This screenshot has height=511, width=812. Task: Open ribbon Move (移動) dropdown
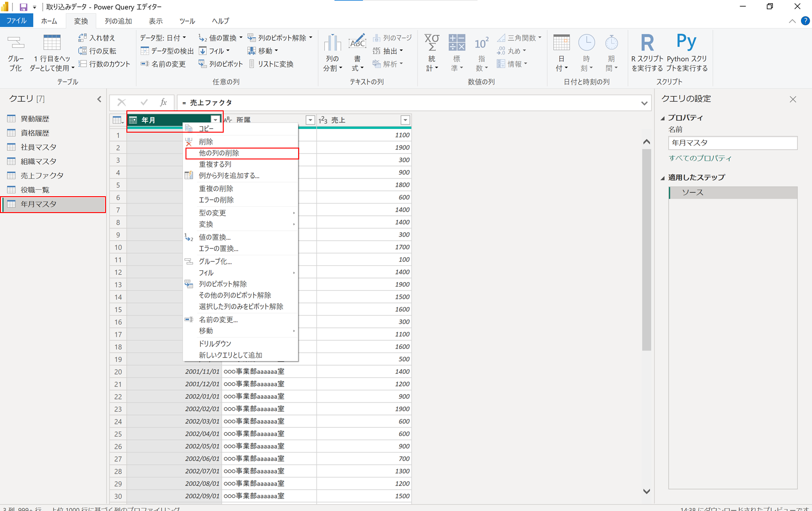point(263,51)
